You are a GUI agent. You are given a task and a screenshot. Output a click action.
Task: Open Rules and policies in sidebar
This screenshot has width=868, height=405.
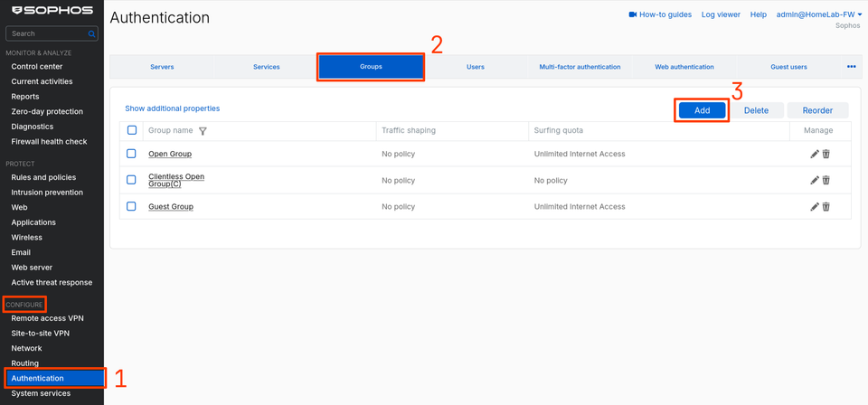(x=43, y=177)
